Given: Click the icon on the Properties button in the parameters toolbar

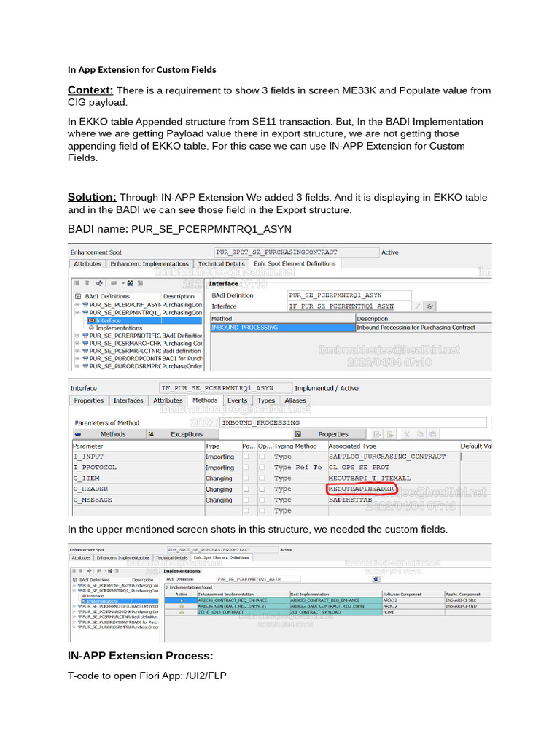Looking at the screenshot, I should [x=298, y=434].
